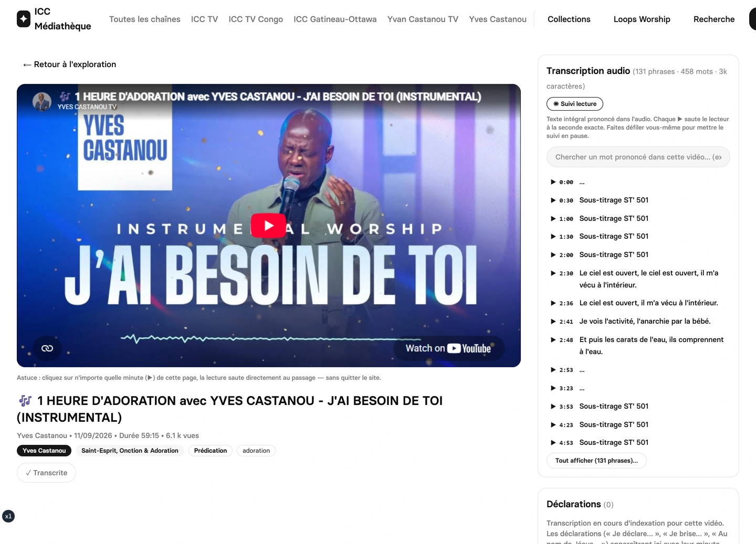The image size is (756, 544).
Task: Jump to 2:53 transcript play arrow
Action: click(553, 370)
